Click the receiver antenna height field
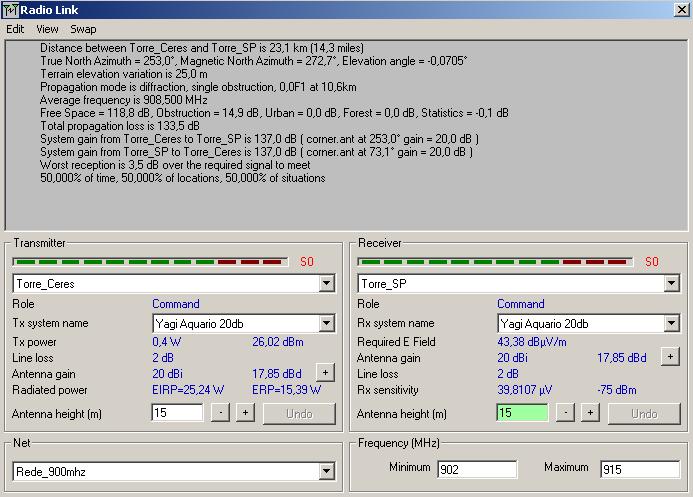Screen dimensions: 693x497 point(522,413)
